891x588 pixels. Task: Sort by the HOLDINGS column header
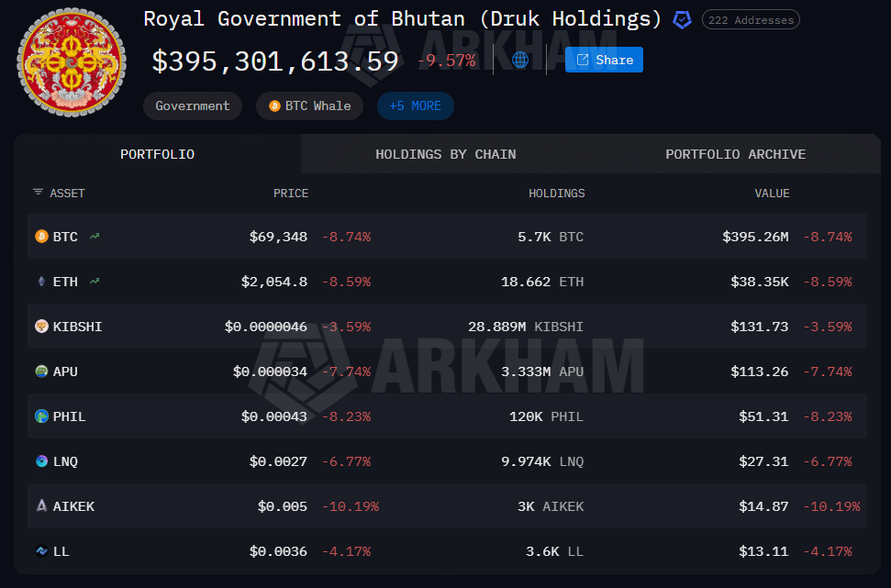(x=556, y=194)
